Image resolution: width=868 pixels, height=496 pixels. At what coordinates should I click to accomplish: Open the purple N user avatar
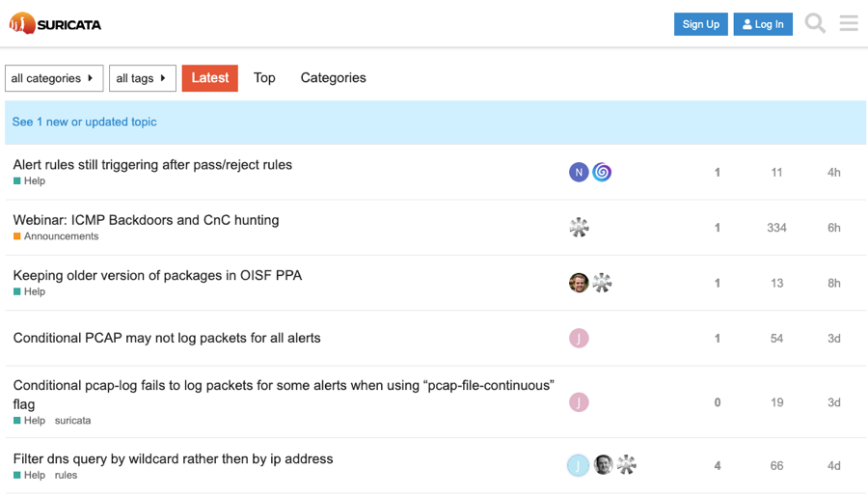[x=579, y=172]
